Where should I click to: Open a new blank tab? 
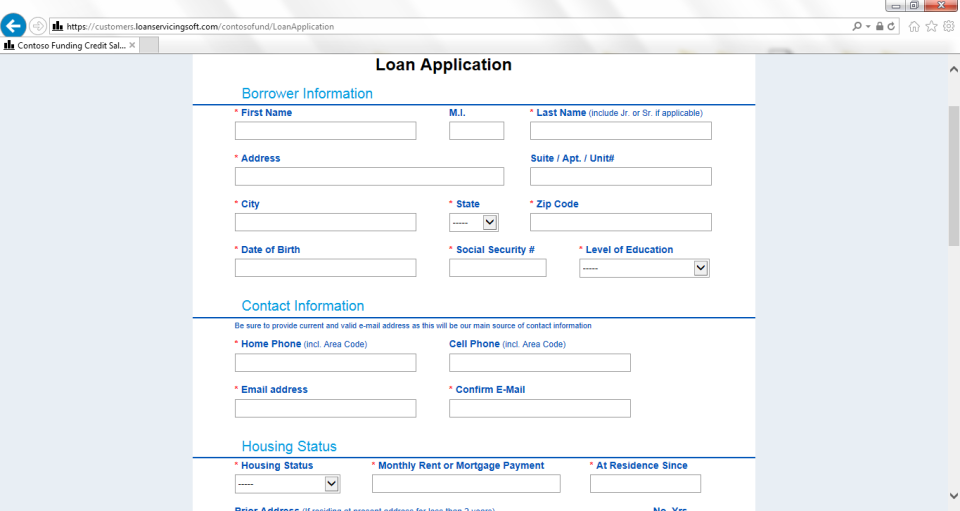[149, 45]
